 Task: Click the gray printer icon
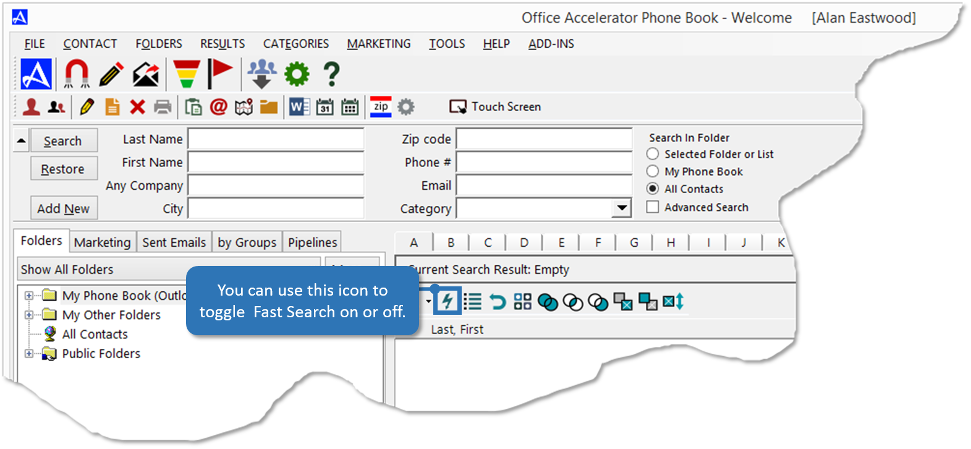(x=162, y=107)
